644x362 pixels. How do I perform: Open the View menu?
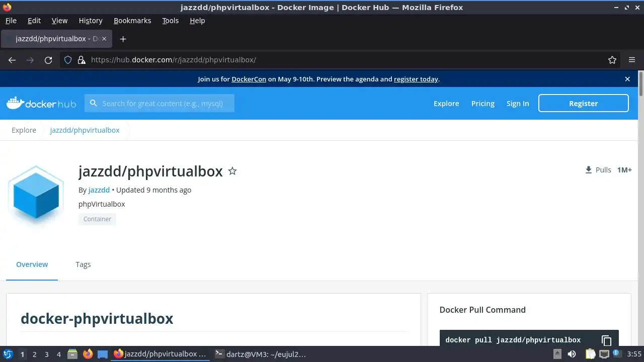[x=59, y=21]
